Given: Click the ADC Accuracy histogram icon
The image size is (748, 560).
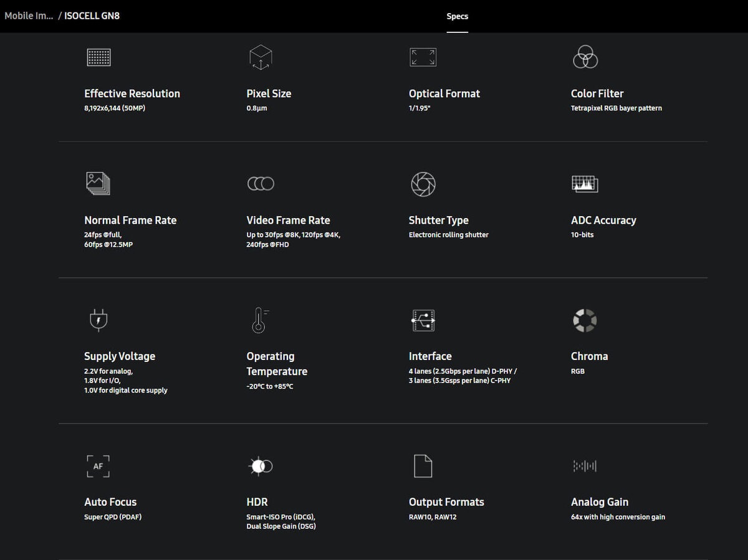Looking at the screenshot, I should (585, 184).
